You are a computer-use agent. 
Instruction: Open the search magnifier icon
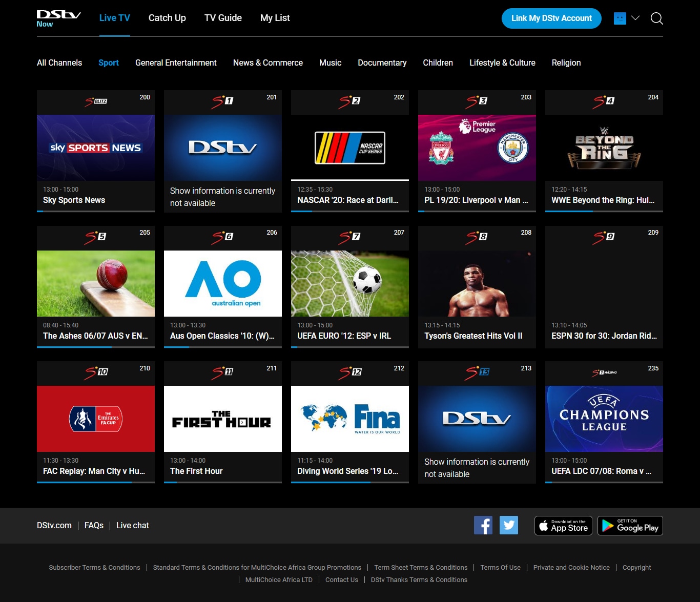(x=656, y=18)
